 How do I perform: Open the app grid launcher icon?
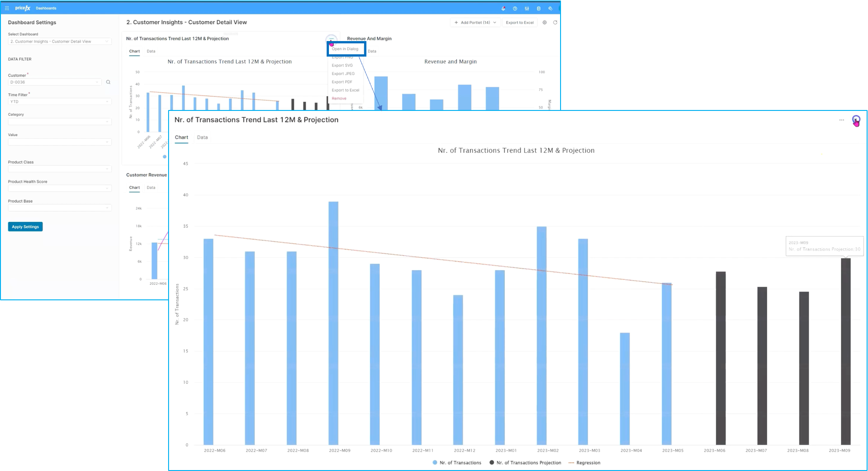7,8
